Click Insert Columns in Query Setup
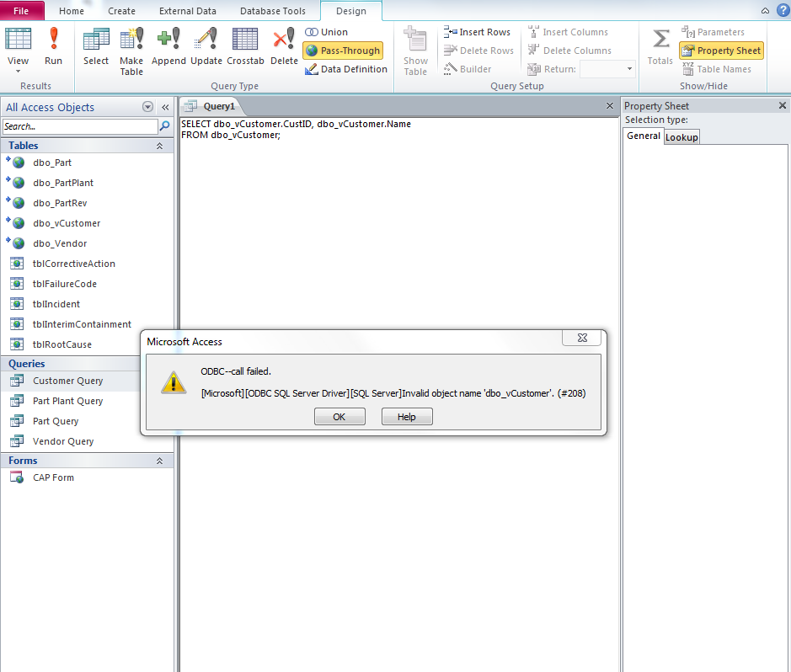The image size is (791, 672). [x=568, y=32]
